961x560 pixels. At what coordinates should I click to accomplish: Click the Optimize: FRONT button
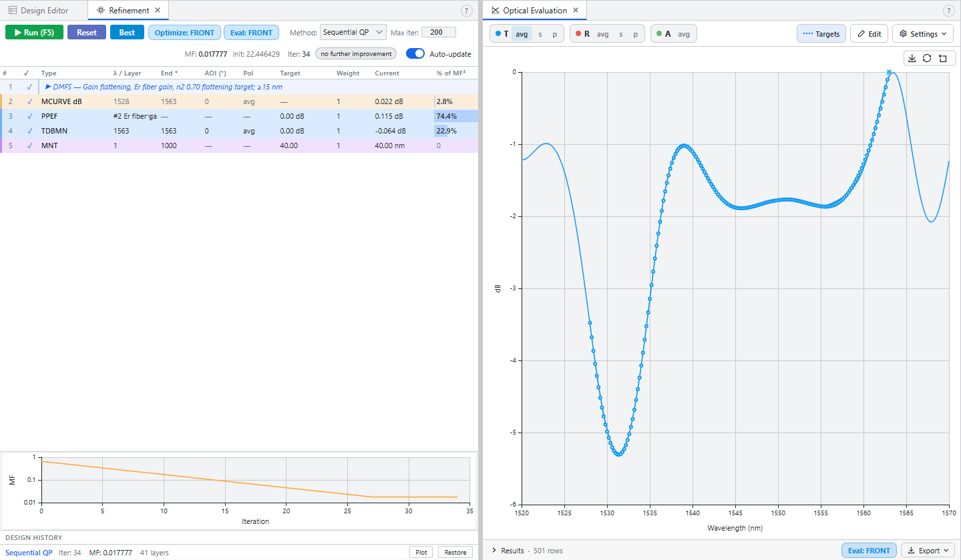point(184,32)
